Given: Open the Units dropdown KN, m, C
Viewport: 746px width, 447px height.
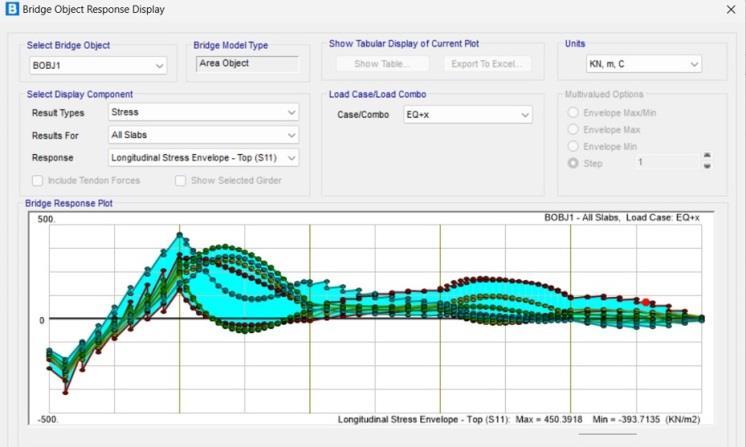Looking at the screenshot, I should [x=644, y=64].
